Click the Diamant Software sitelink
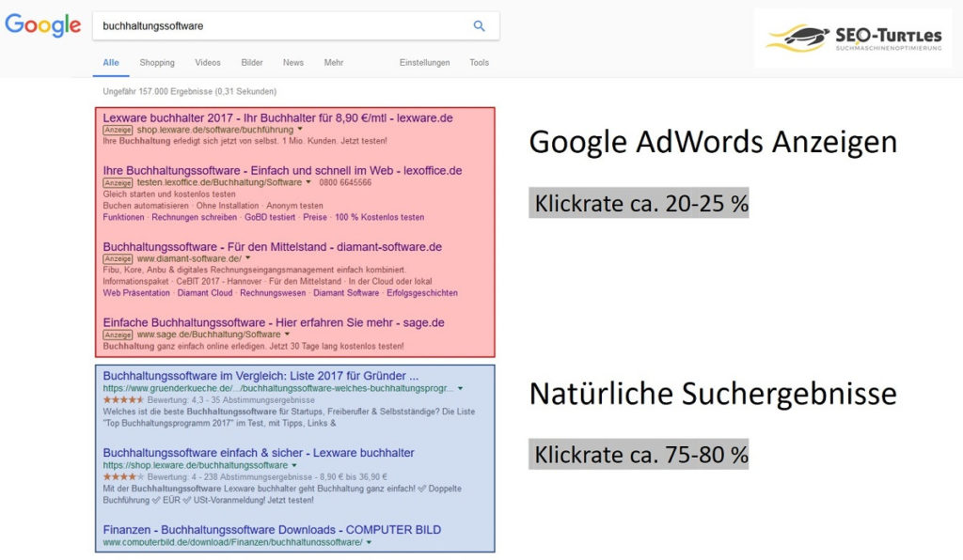The width and height of the screenshot is (963, 560). point(346,293)
